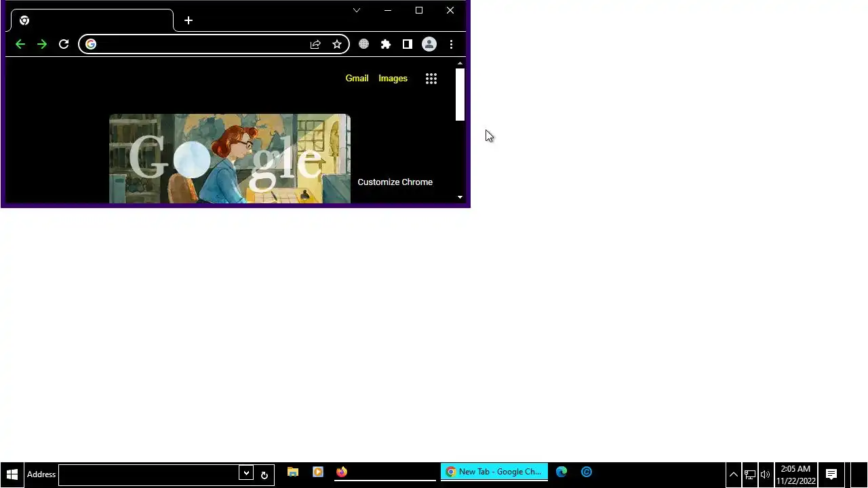Open the Images link
Screen dimensions: 868x488
click(393, 79)
